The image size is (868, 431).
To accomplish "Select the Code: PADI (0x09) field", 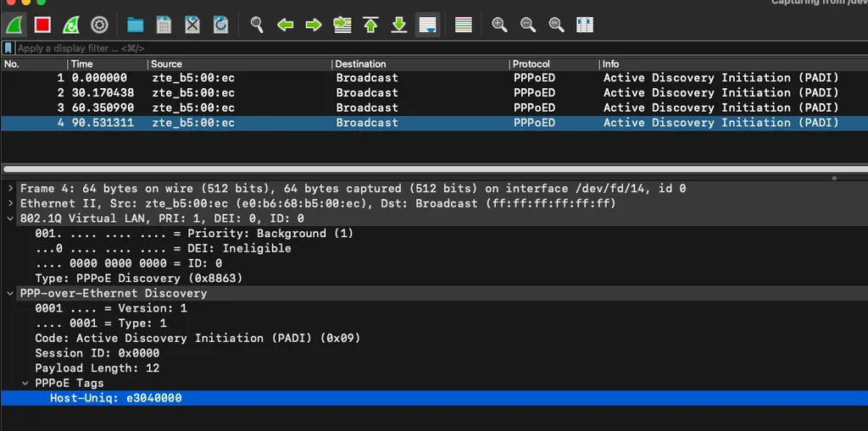I will pos(198,338).
